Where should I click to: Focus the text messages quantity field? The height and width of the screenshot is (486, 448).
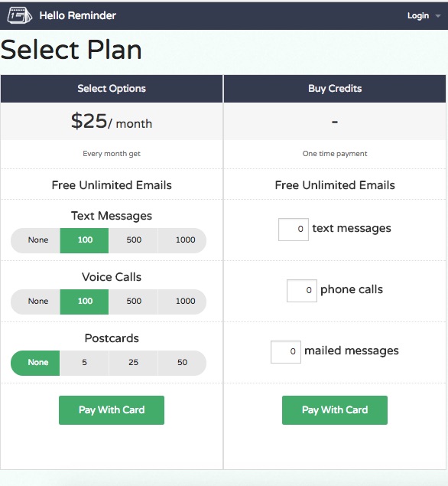[294, 230]
